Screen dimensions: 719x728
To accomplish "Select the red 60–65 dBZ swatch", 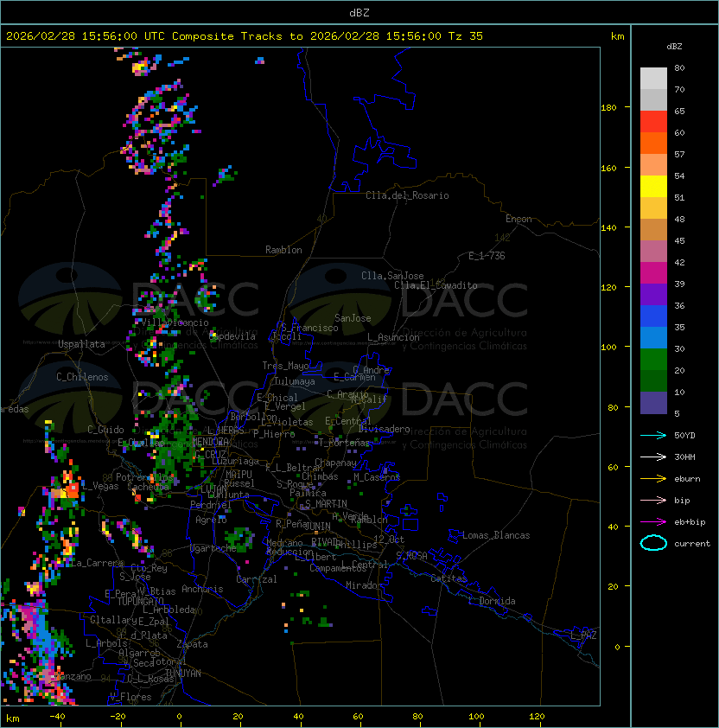I will [x=653, y=122].
